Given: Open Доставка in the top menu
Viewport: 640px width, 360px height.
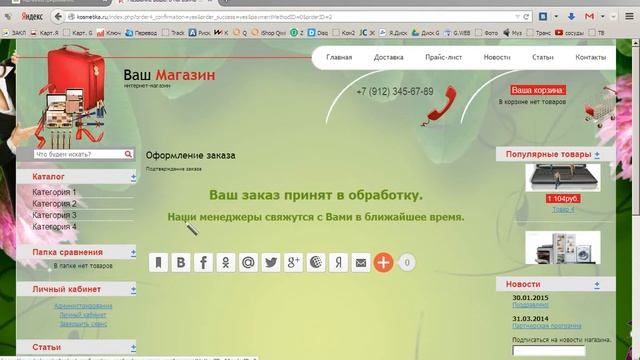Looking at the screenshot, I should tap(389, 58).
